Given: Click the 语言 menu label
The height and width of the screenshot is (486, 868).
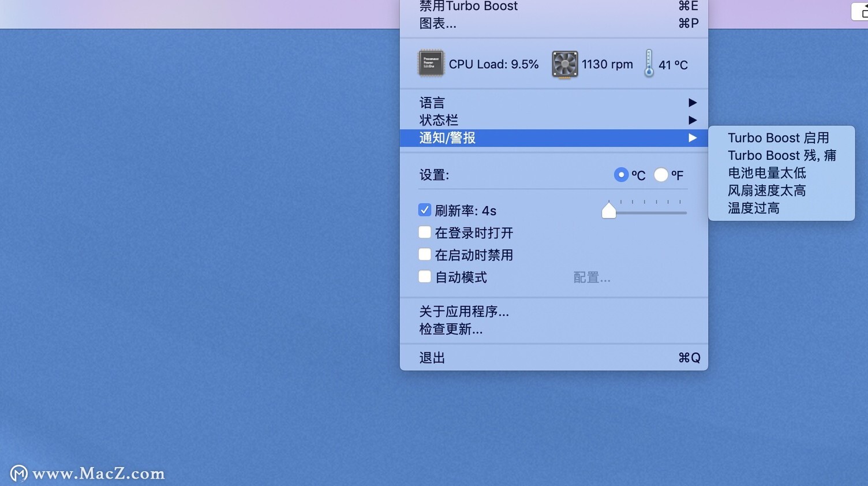Looking at the screenshot, I should point(432,103).
